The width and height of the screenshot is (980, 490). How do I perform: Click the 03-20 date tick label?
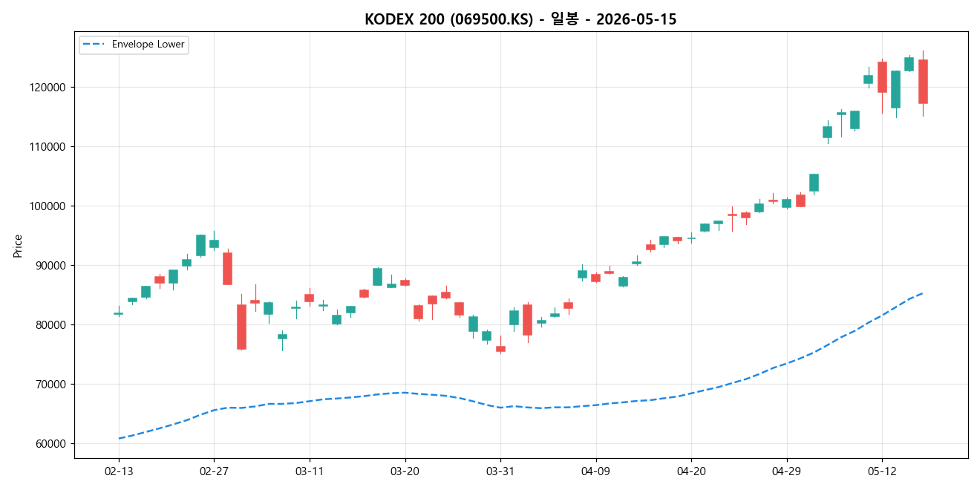tap(405, 471)
